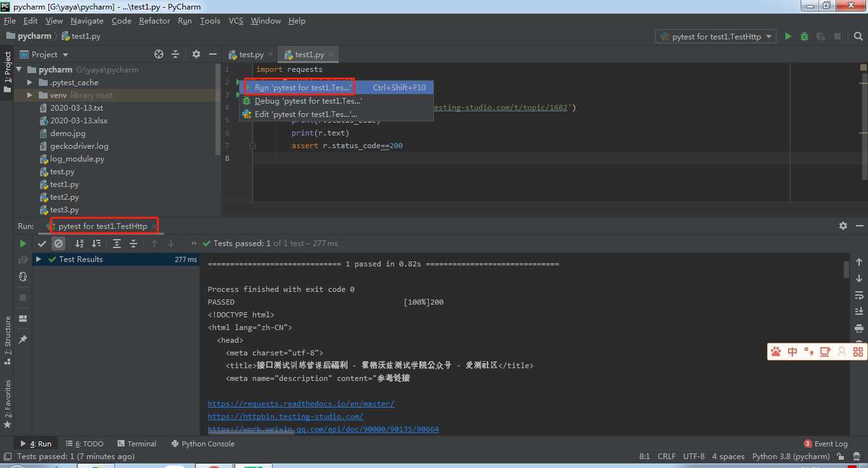868x468 pixels.
Task: Open the VCS menu
Action: 236,20
